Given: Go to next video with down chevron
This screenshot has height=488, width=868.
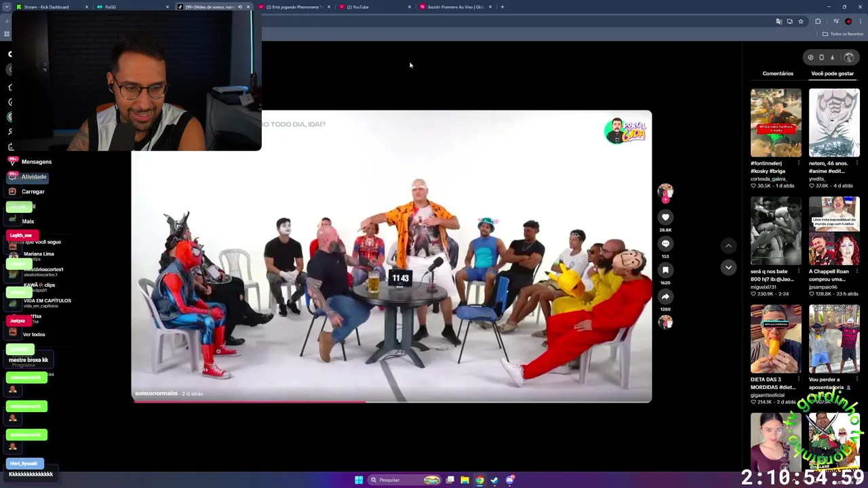Looking at the screenshot, I should 728,267.
